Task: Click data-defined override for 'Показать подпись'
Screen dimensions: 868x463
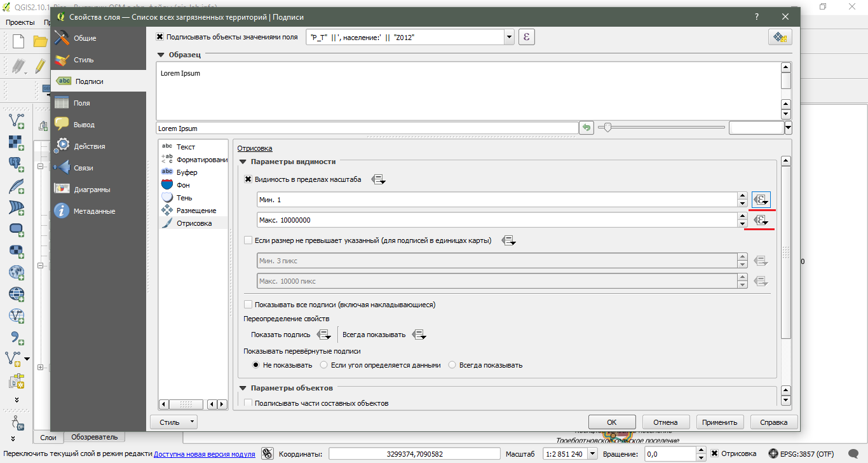Action: click(x=324, y=335)
